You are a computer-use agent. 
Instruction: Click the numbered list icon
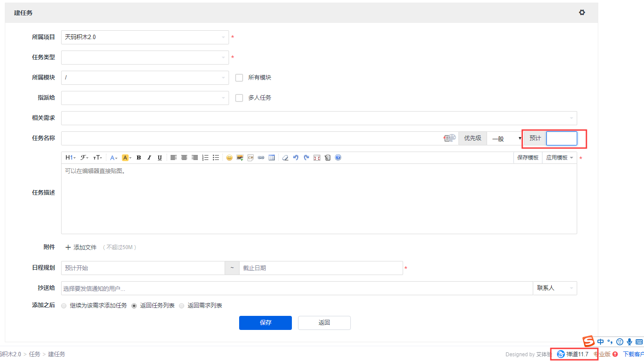[205, 158]
